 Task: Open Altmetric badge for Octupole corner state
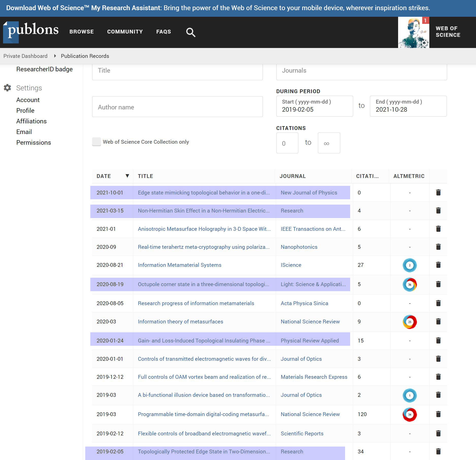click(410, 285)
